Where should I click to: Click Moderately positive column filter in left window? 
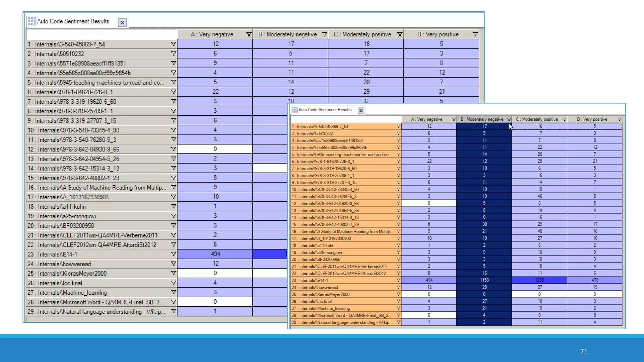(x=400, y=34)
